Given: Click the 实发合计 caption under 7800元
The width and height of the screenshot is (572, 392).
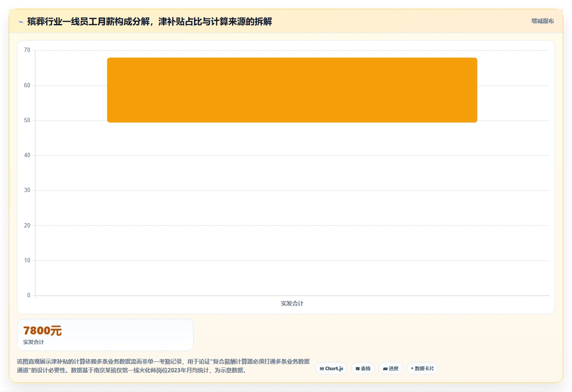Looking at the screenshot, I should point(34,342).
